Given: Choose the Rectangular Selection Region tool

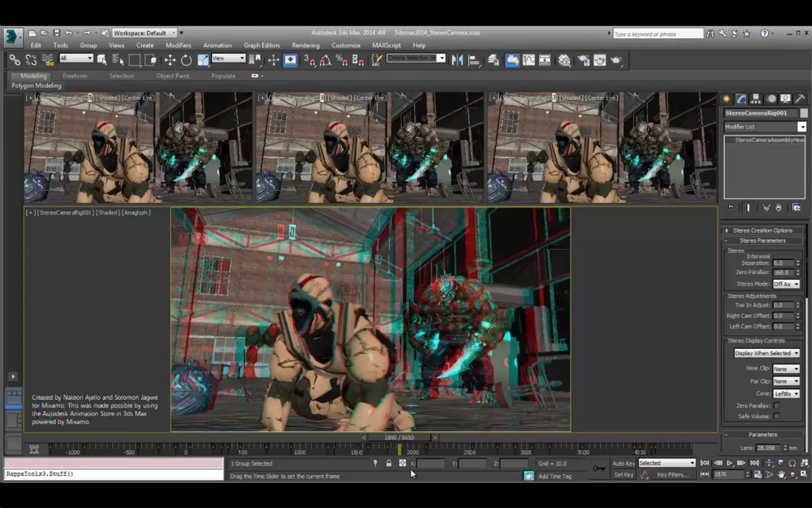Looking at the screenshot, I should [x=134, y=60].
